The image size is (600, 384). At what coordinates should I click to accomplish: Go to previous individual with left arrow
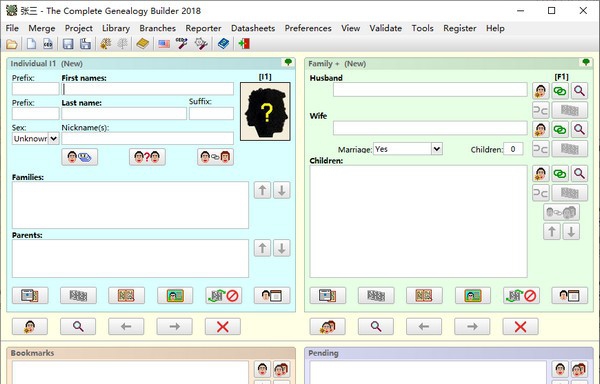(126, 327)
